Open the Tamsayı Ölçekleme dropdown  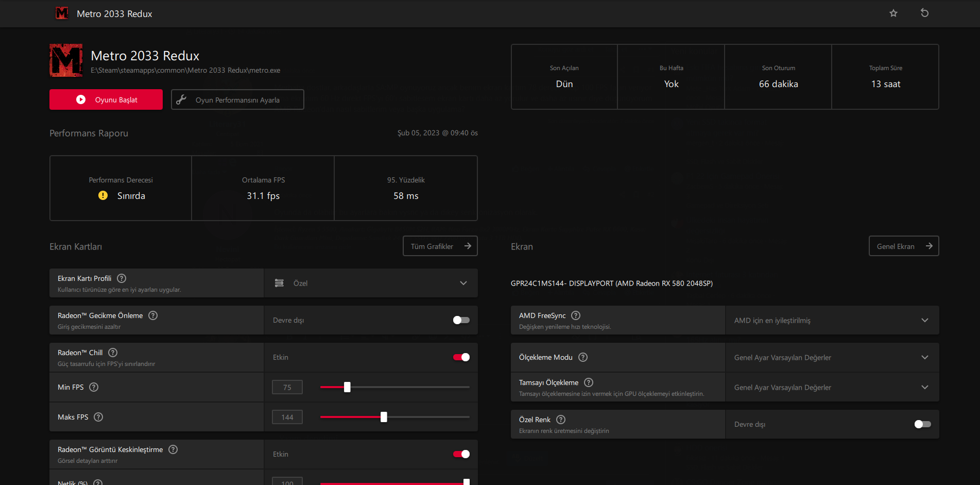[832, 387]
